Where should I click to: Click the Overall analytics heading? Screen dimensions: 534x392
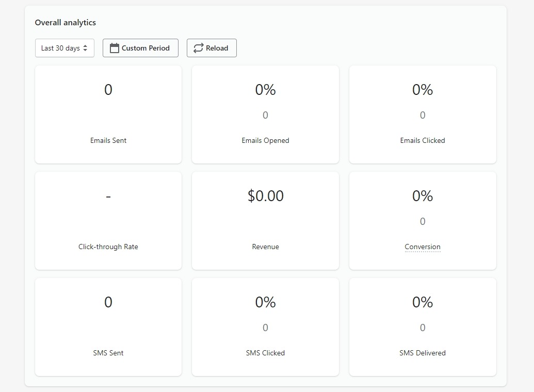click(x=66, y=23)
